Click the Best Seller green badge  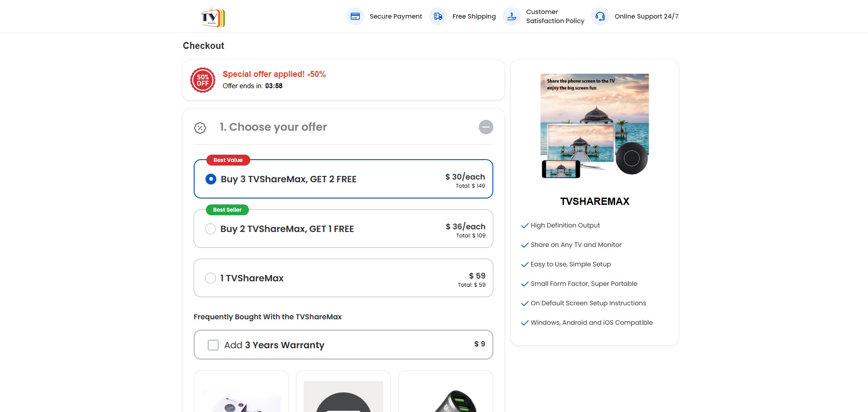(x=227, y=210)
